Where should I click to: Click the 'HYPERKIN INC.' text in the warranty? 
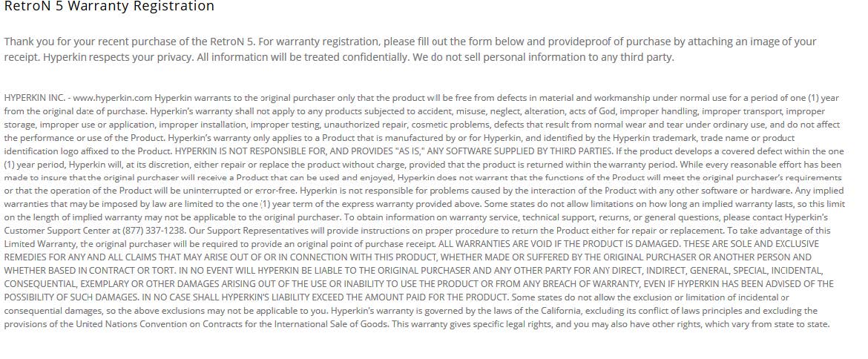click(x=34, y=98)
